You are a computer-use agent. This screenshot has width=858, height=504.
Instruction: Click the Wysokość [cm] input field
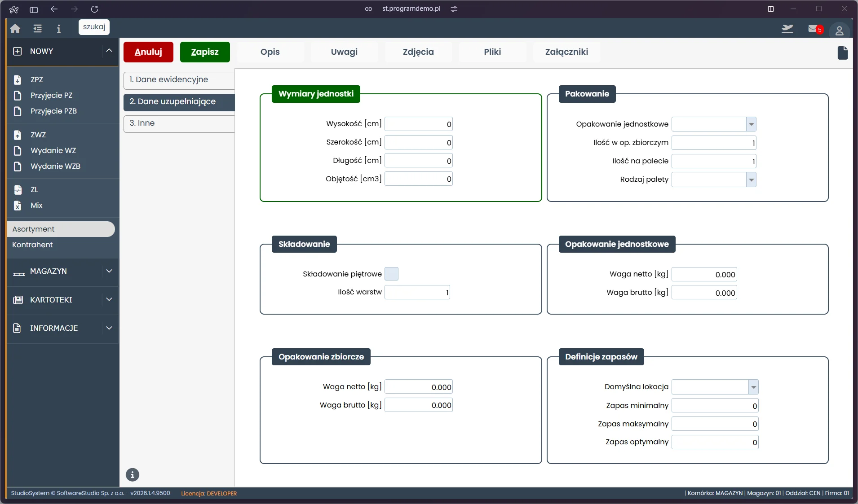click(x=419, y=124)
